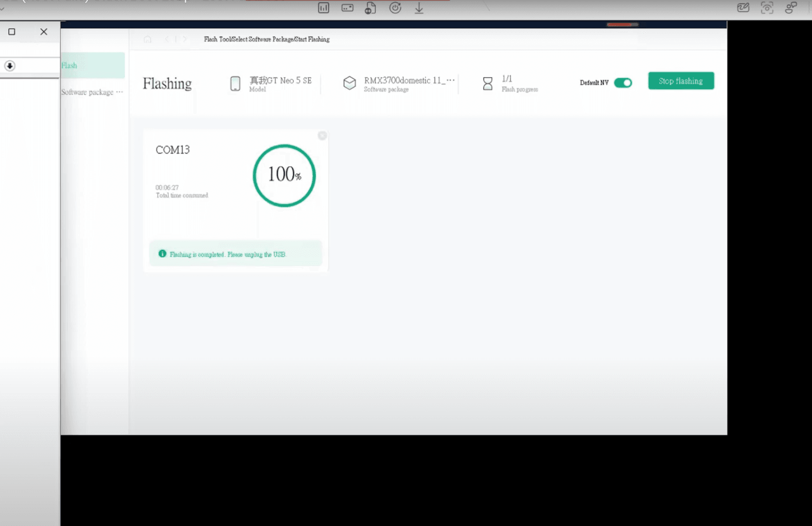Click the phone model icon

[x=235, y=83]
